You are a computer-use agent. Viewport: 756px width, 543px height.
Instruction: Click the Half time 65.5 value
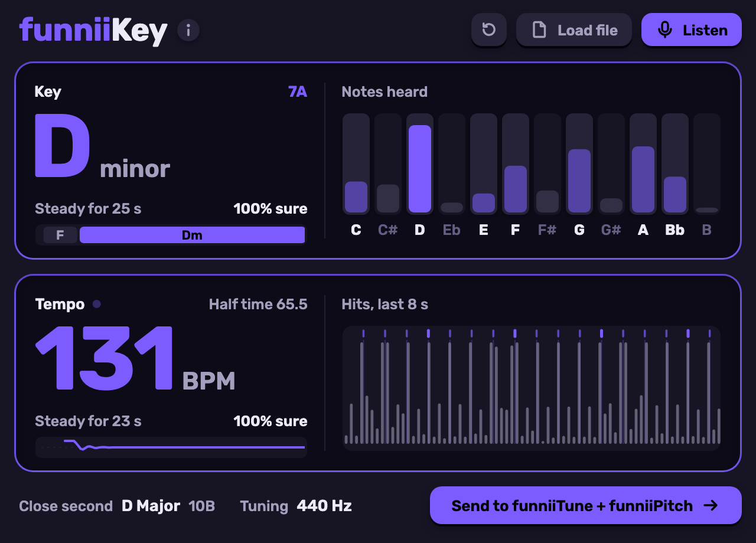pyautogui.click(x=258, y=305)
